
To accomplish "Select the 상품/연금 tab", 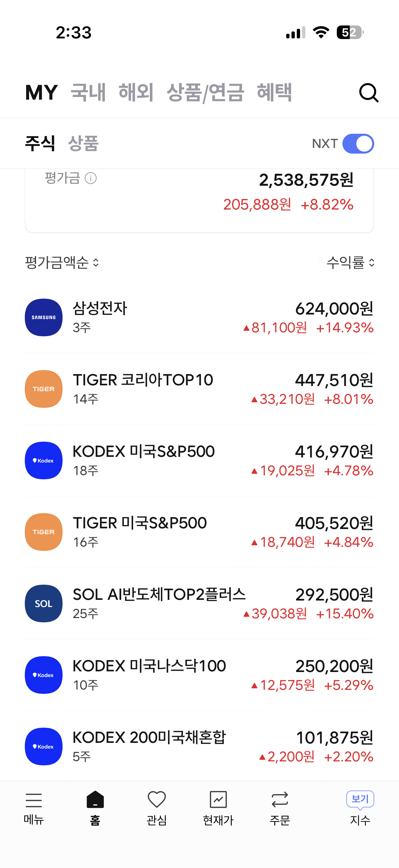I will [x=205, y=93].
